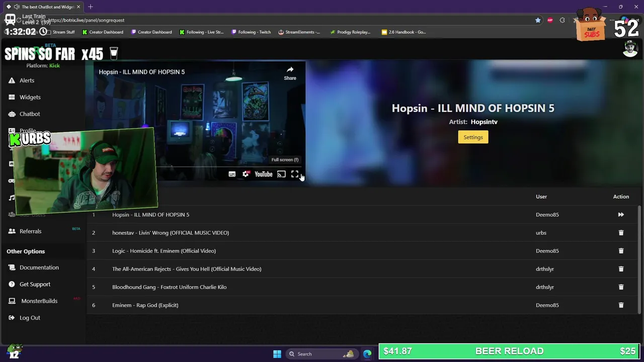Screen dimensions: 644x362
Task: Open the Referrals page
Action: [30, 231]
